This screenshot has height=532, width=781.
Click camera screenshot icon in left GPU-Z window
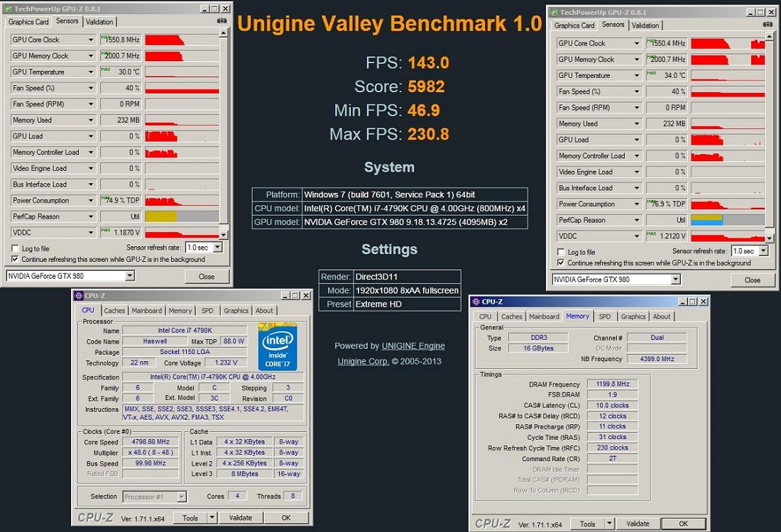[x=222, y=21]
